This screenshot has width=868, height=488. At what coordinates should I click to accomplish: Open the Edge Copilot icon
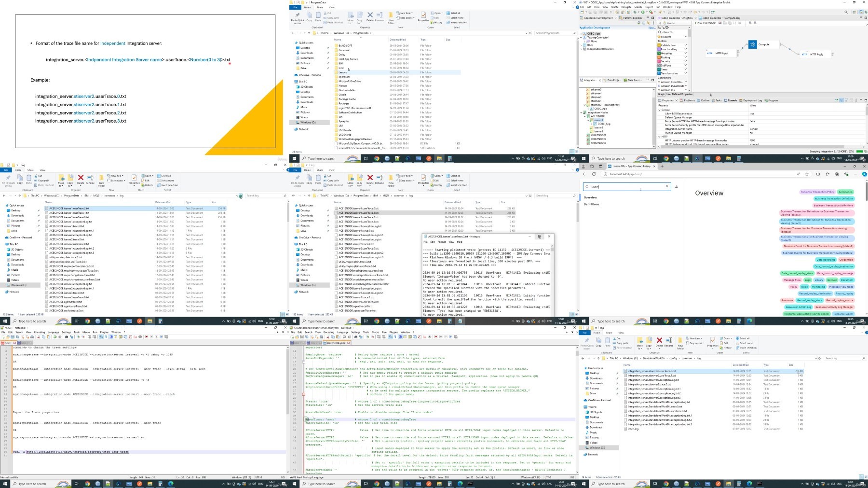864,174
